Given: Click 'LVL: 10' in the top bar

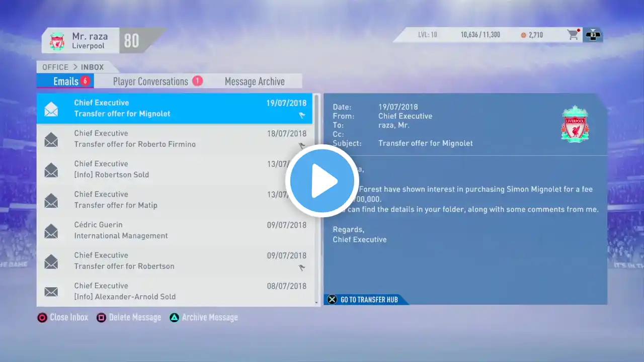Looking at the screenshot, I should [x=428, y=35].
